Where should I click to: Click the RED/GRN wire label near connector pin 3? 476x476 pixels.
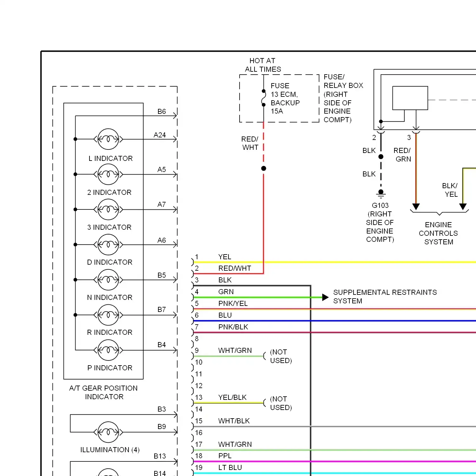402,155
